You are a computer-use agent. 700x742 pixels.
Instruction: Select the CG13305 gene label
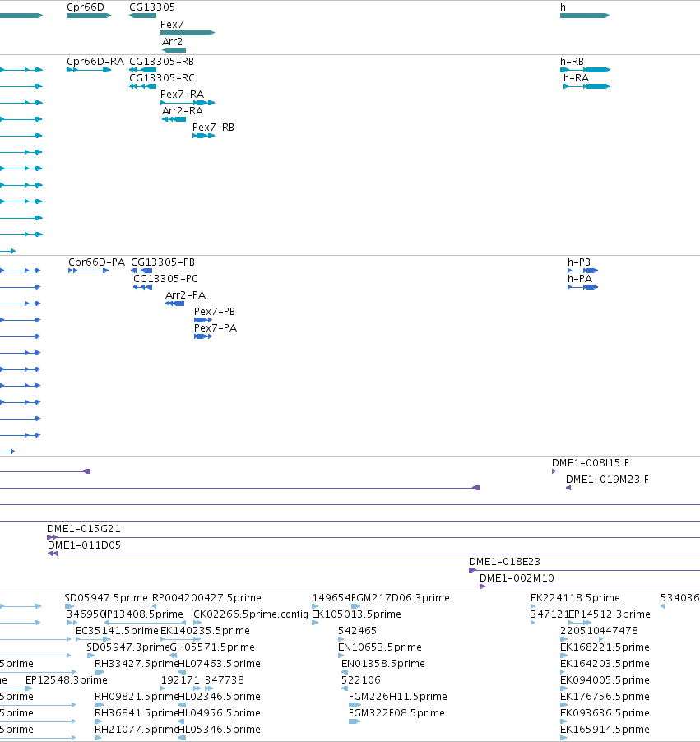click(152, 7)
